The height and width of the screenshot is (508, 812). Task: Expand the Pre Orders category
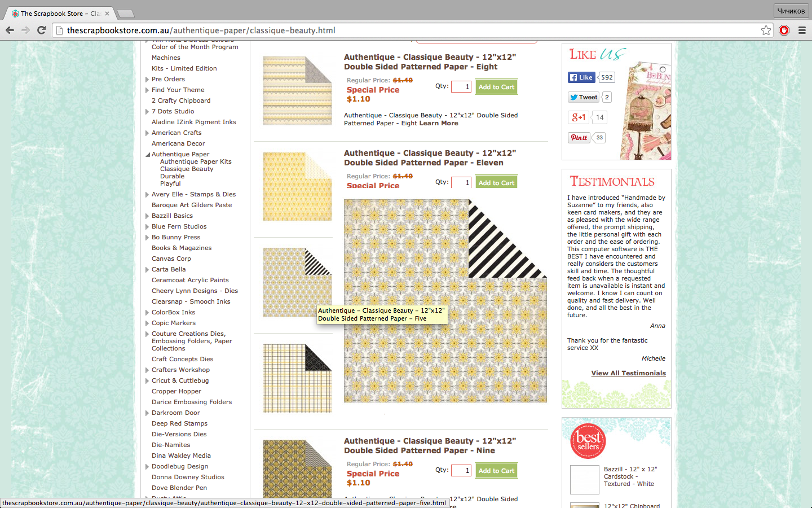click(x=147, y=79)
